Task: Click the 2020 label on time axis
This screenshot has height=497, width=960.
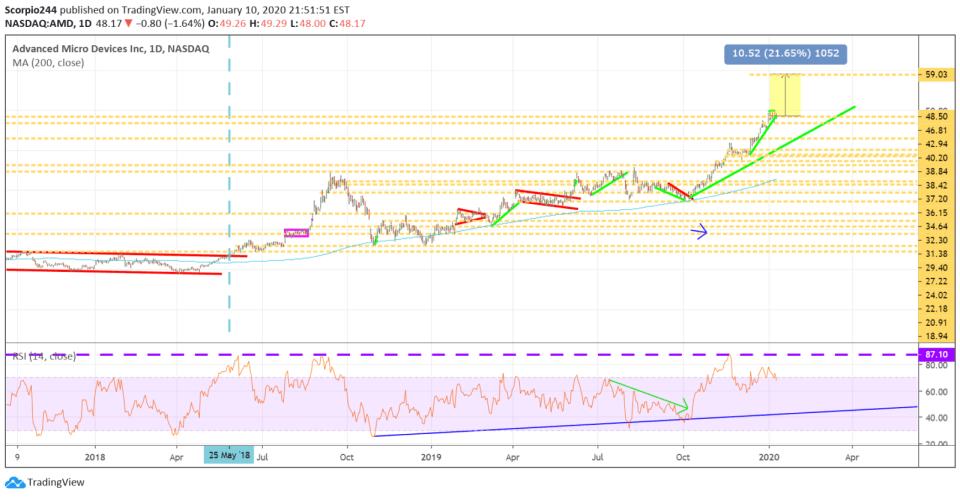Action: 768,456
